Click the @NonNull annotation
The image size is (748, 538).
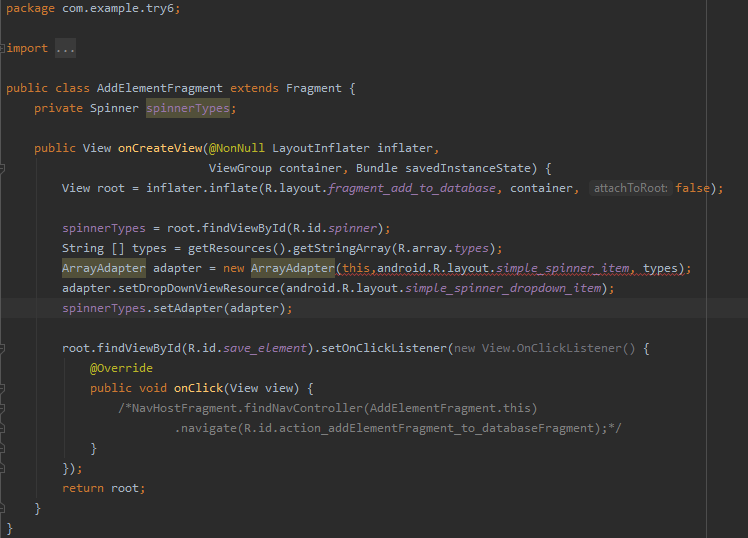[x=237, y=148]
